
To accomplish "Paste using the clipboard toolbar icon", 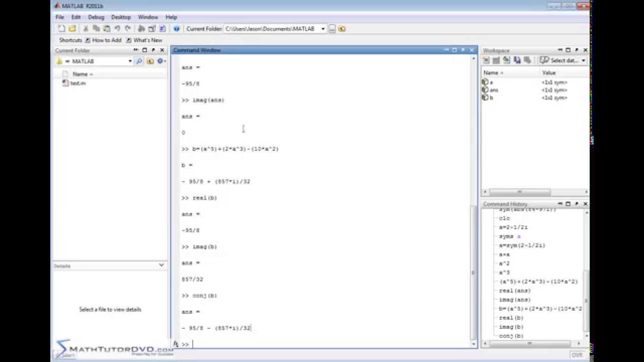I will tap(106, 29).
